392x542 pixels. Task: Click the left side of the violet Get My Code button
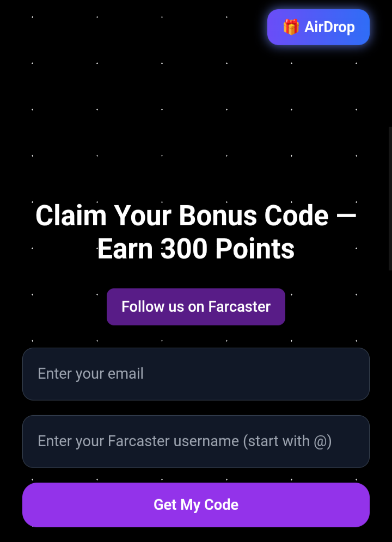69,505
